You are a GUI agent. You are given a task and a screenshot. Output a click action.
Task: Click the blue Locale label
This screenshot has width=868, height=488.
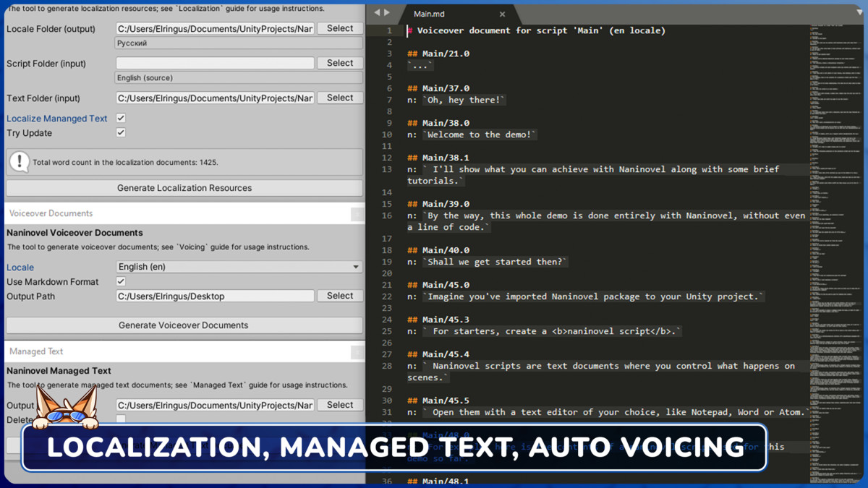(x=20, y=267)
